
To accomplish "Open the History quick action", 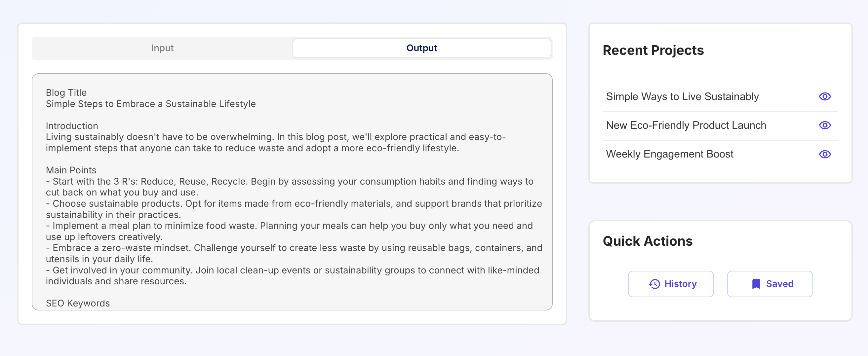I will point(671,284).
